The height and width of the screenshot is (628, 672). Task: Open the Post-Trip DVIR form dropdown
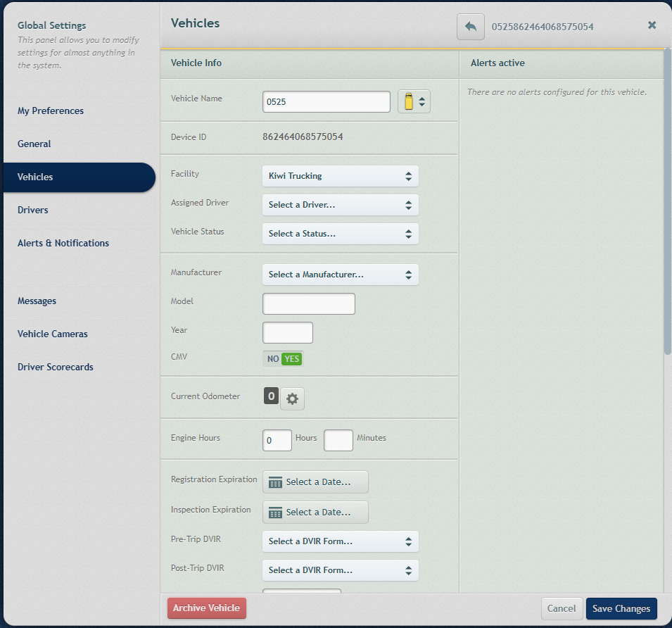(340, 570)
